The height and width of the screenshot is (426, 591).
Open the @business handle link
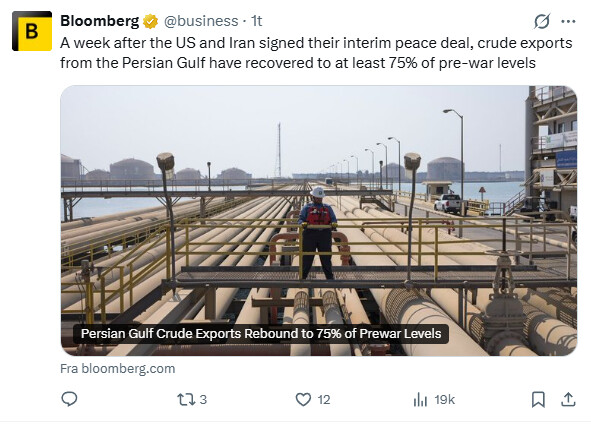(x=201, y=21)
